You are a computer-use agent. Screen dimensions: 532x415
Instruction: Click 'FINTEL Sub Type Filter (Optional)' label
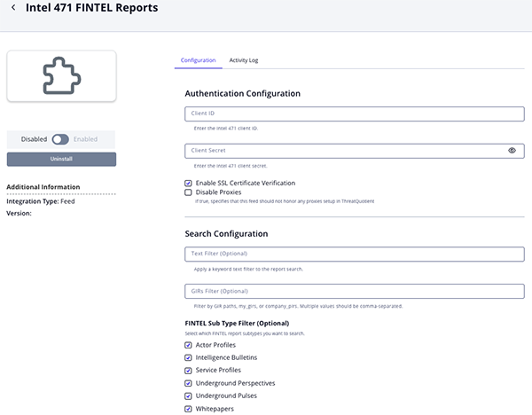point(237,324)
